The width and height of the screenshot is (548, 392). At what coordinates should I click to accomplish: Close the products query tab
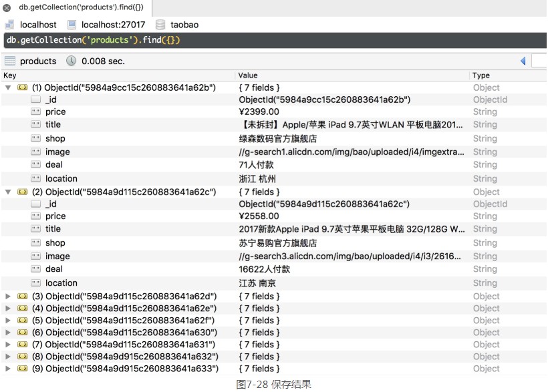point(7,8)
